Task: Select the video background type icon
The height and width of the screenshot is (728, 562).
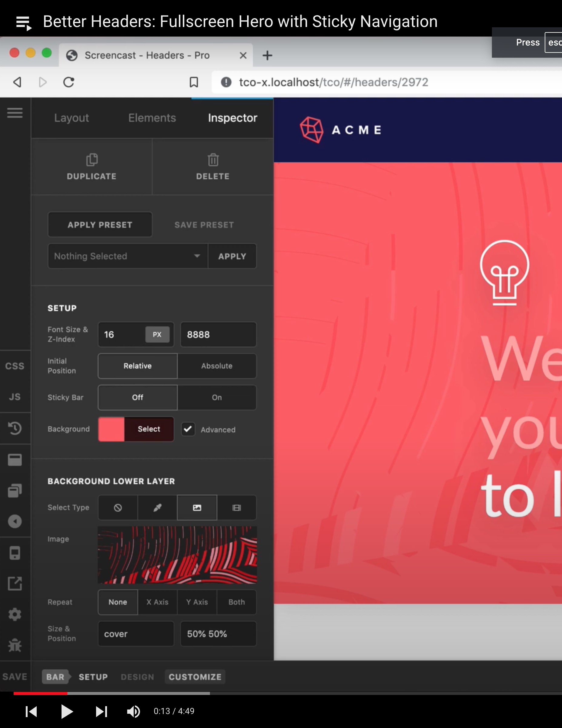Action: [236, 508]
